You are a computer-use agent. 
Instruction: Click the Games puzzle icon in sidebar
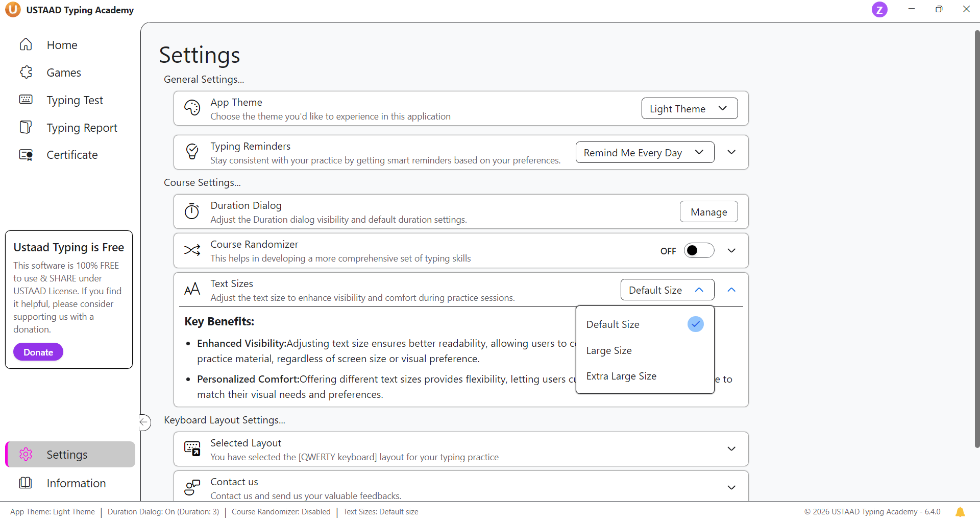(x=26, y=73)
